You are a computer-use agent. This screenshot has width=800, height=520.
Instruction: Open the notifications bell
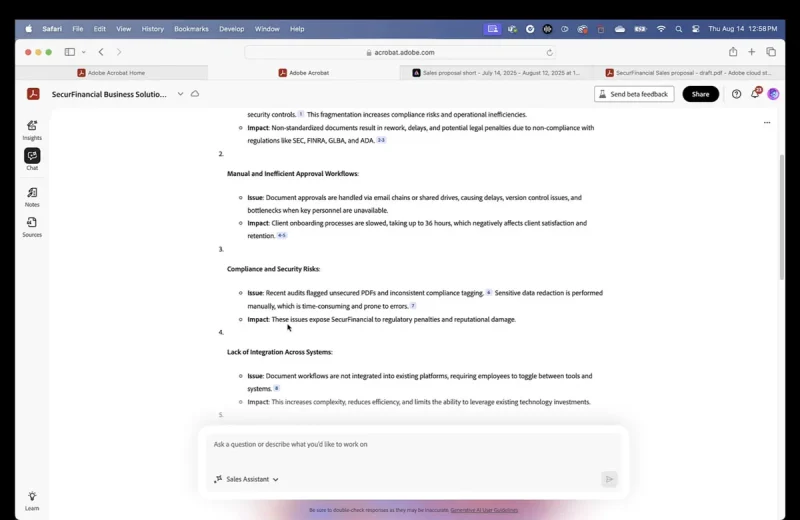(756, 94)
